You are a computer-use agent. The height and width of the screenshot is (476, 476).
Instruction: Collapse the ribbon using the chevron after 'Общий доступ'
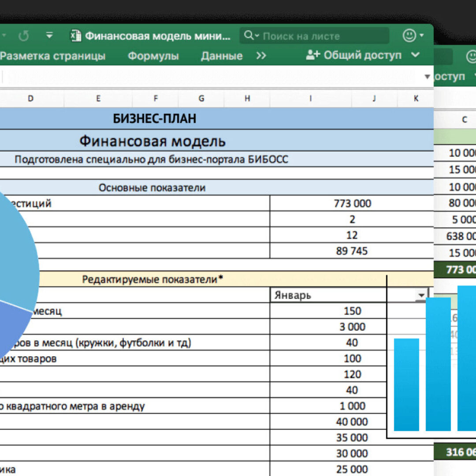point(415,55)
